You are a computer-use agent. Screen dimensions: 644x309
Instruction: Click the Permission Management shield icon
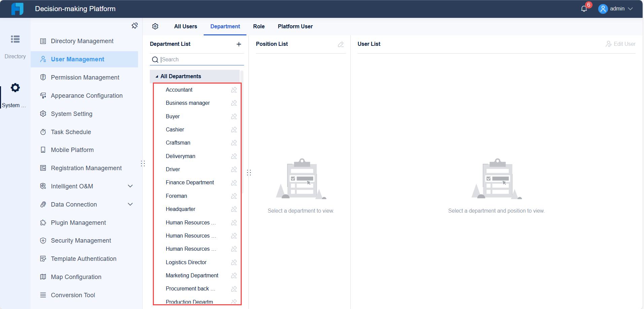tap(43, 77)
